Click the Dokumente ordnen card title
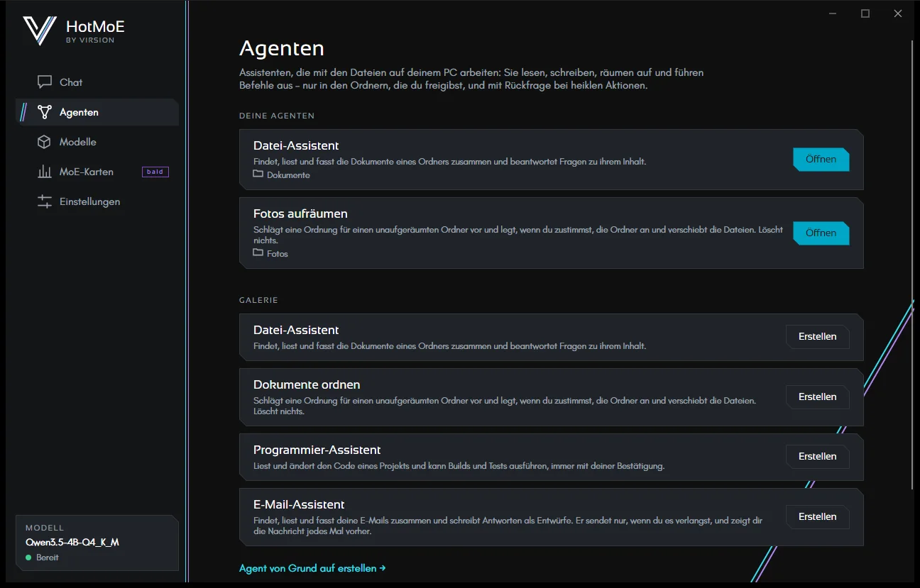The width and height of the screenshot is (920, 588). tap(307, 384)
